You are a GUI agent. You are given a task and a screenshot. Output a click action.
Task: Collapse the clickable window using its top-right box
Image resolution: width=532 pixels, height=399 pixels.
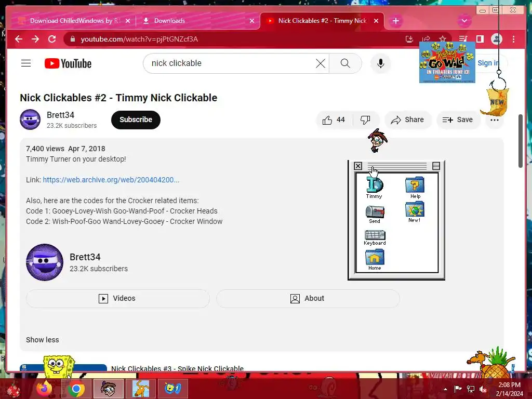(436, 166)
